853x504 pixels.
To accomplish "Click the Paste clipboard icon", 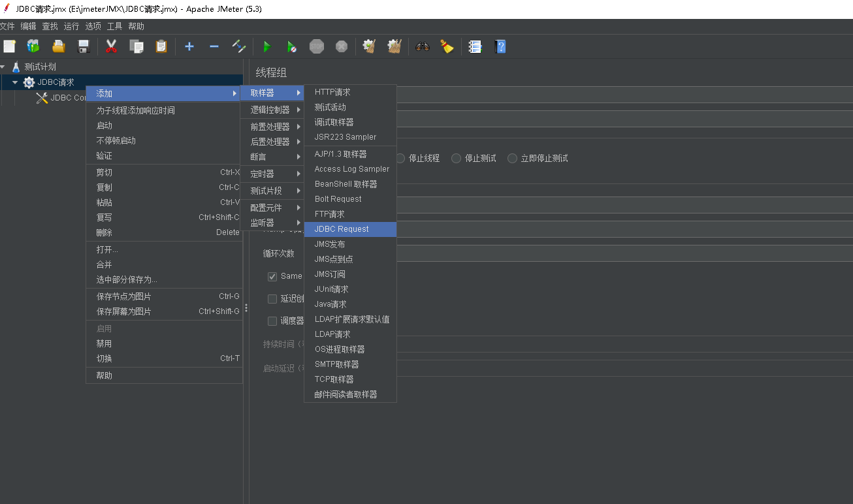I will click(161, 46).
